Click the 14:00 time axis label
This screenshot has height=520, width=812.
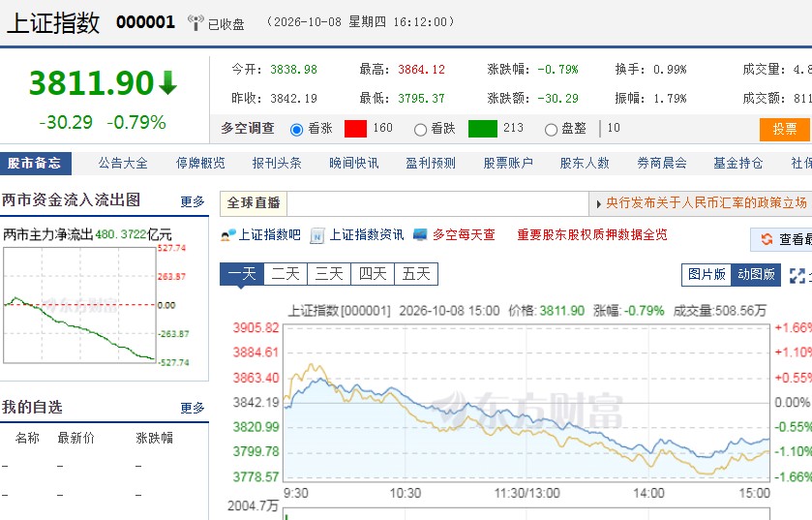[648, 493]
